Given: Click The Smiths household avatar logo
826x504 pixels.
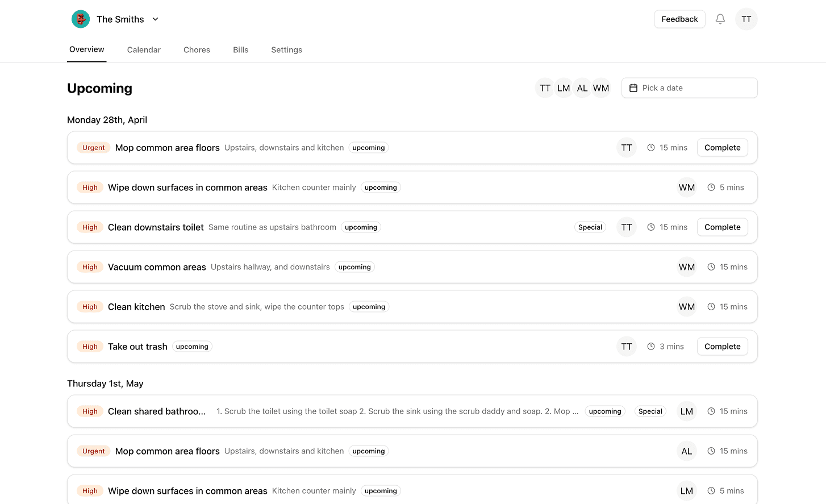Looking at the screenshot, I should click(81, 19).
